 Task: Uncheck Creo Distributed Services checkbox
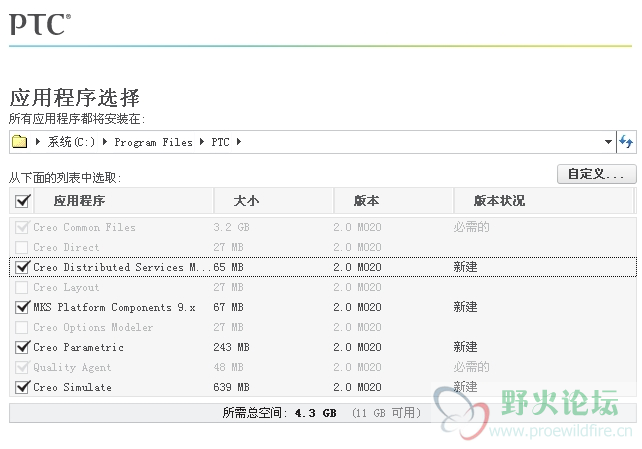coord(22,267)
